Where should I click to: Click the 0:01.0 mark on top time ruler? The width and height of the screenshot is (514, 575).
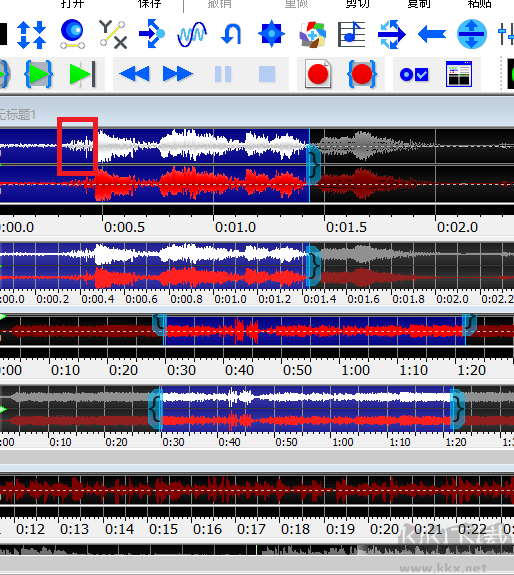[x=235, y=227]
